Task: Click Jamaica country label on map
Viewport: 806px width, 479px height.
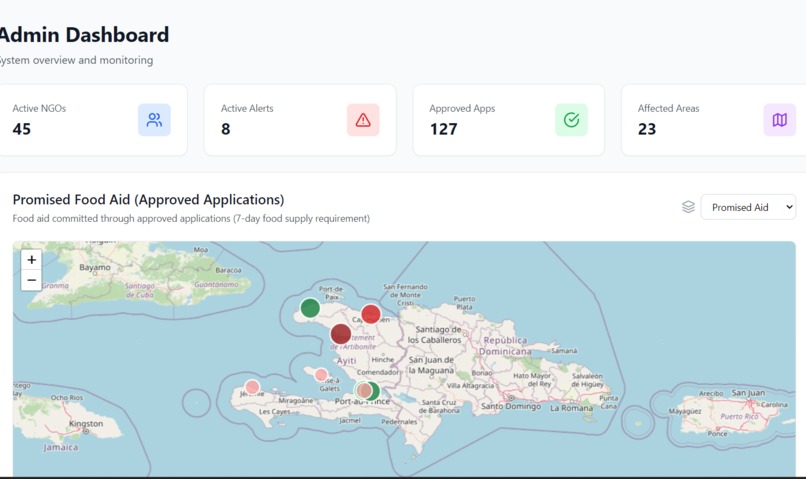Action: click(61, 447)
